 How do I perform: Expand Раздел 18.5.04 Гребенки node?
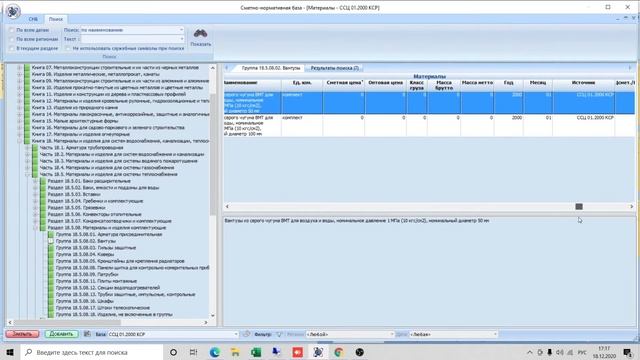pyautogui.click(x=35, y=201)
